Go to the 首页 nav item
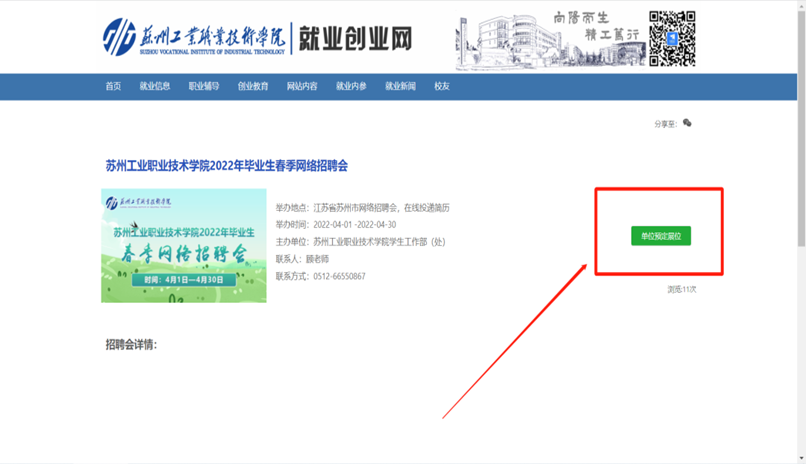 point(113,87)
